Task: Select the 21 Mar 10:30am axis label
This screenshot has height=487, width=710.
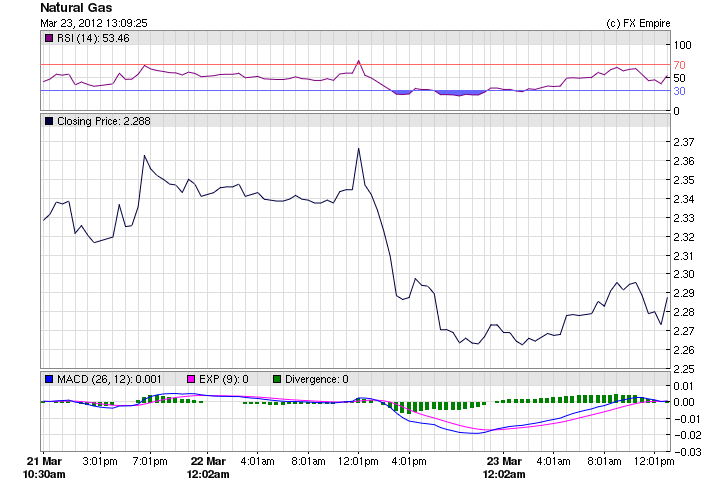Action: click(x=43, y=467)
